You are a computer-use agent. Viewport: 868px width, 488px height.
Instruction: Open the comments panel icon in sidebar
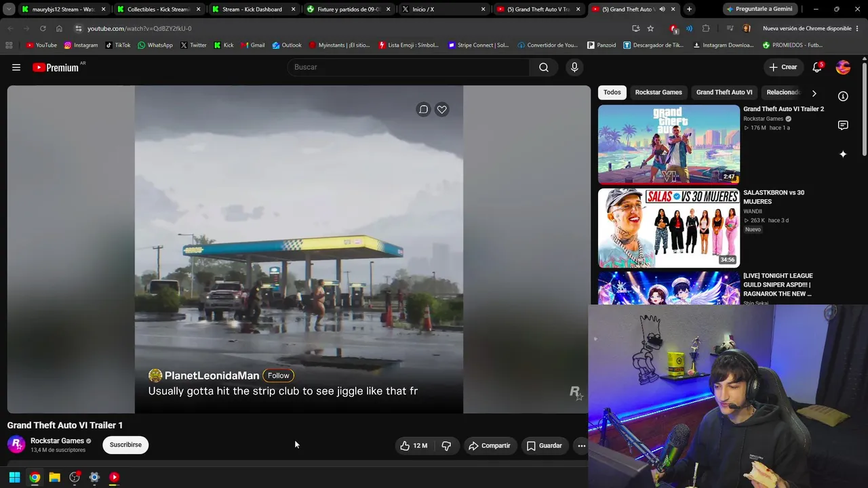point(843,125)
